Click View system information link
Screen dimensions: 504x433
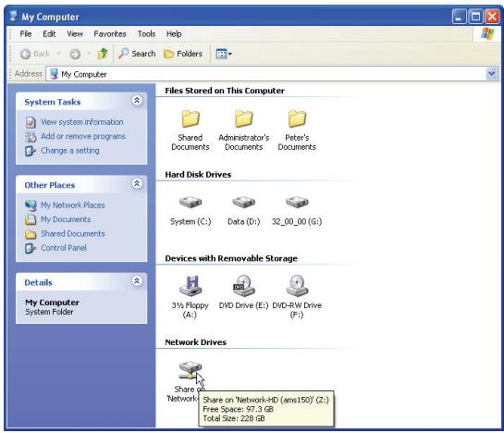coord(82,122)
